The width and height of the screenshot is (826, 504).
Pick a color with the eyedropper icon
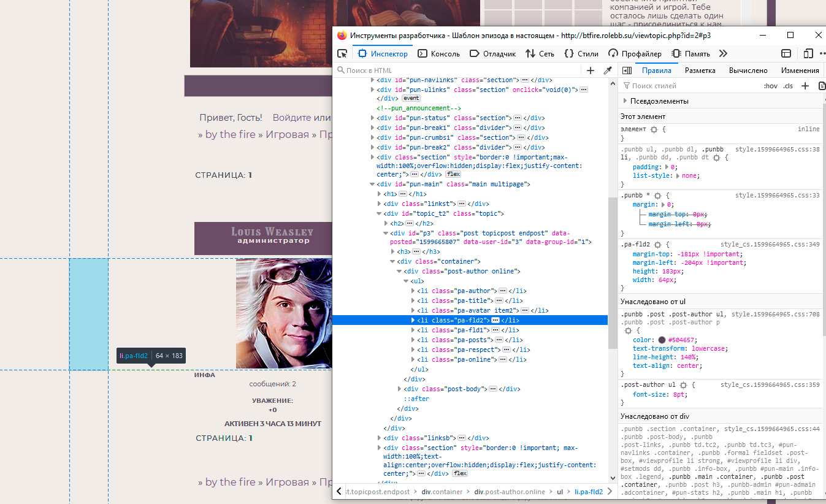click(608, 71)
